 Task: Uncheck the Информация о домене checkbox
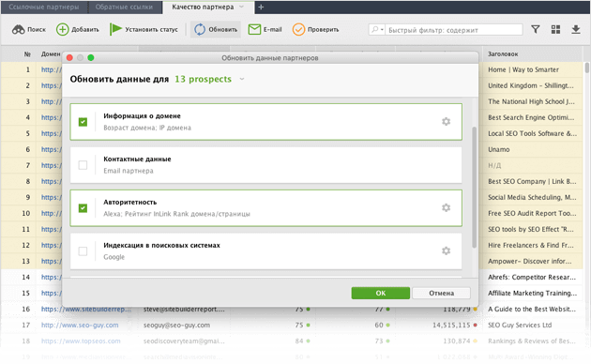point(83,122)
